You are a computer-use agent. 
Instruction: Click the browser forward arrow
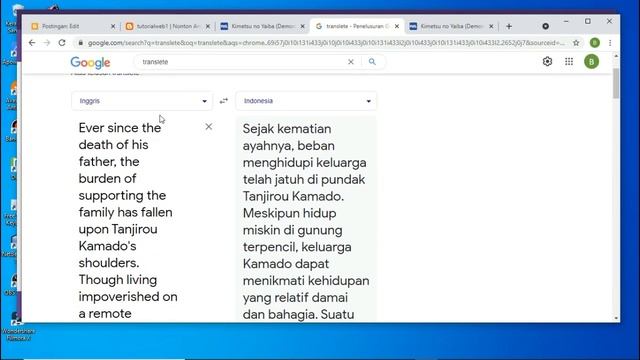pos(47,43)
